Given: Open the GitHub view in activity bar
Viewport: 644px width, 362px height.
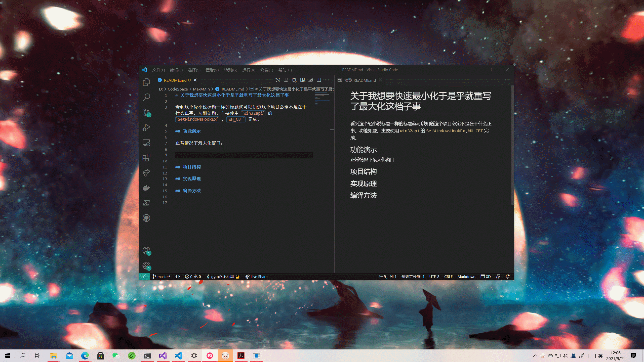Looking at the screenshot, I should (x=146, y=218).
